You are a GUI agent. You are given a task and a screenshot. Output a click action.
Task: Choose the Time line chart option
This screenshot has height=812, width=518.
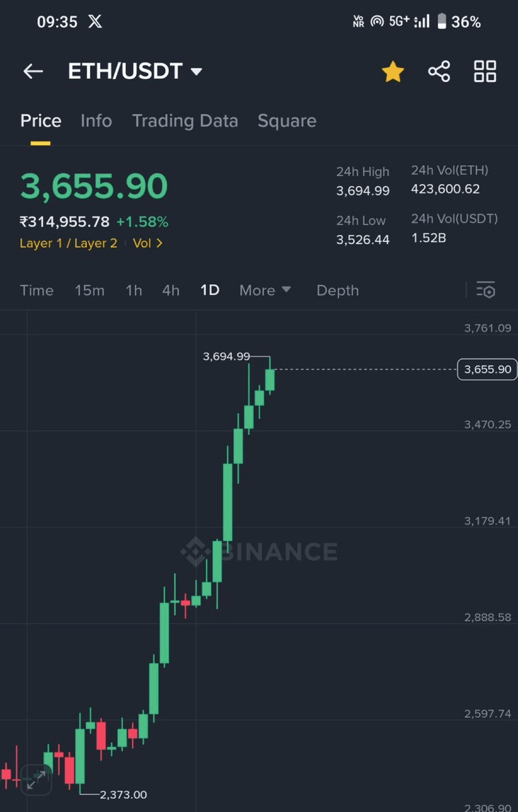pos(37,290)
